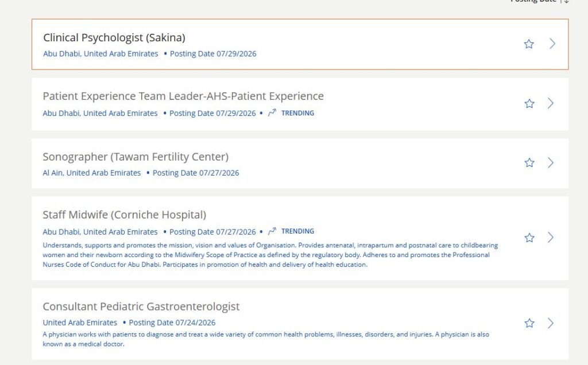Star the Consultant Pediatric Gastroenterologist posting
588x365 pixels.
(x=529, y=323)
